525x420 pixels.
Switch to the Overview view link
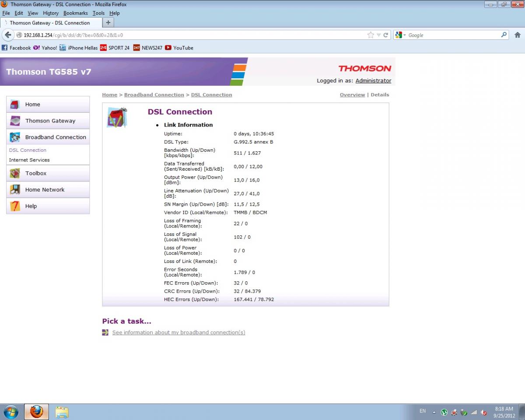pos(352,95)
